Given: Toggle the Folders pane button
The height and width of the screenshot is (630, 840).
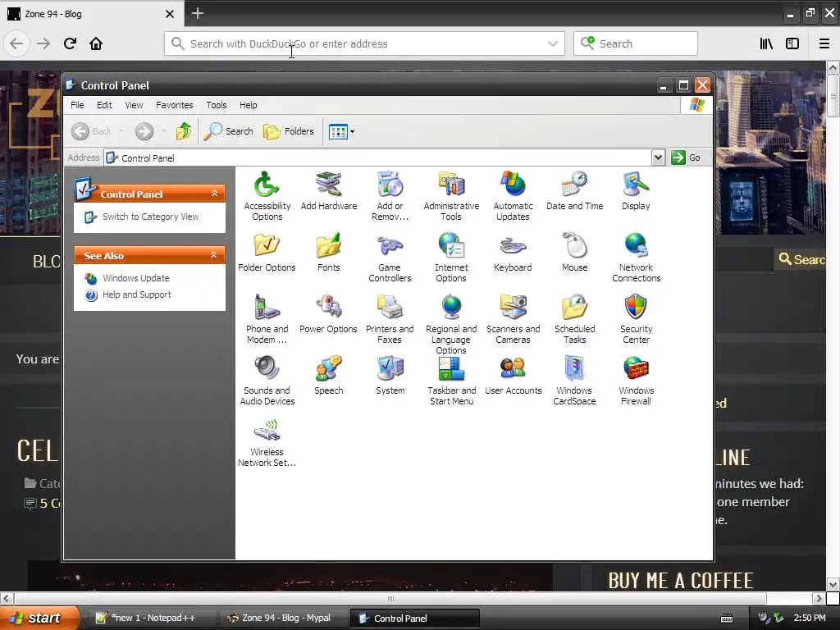Looking at the screenshot, I should (x=289, y=131).
